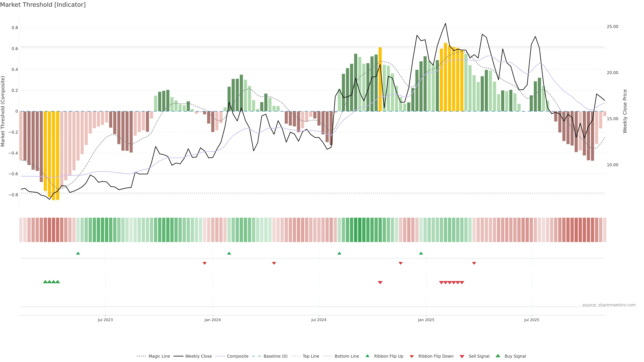The height and width of the screenshot is (362, 644).
Task: Click the last red Ribbon Flip Down marker
Action: click(474, 263)
